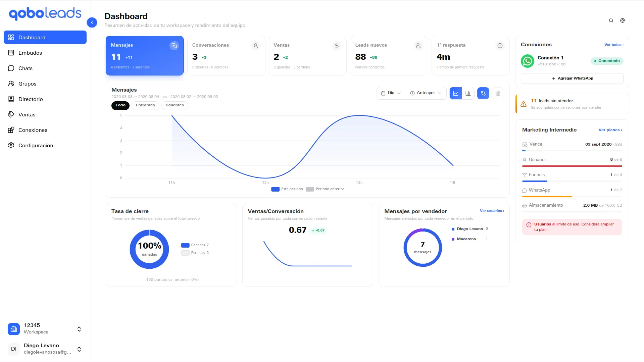This screenshot has height=362, width=644.
Task: Open Configuración in the sidebar
Action: [45, 145]
